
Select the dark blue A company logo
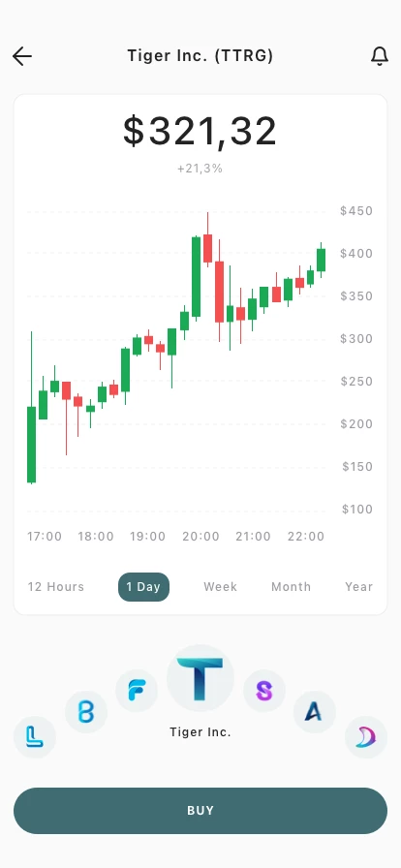tap(315, 712)
